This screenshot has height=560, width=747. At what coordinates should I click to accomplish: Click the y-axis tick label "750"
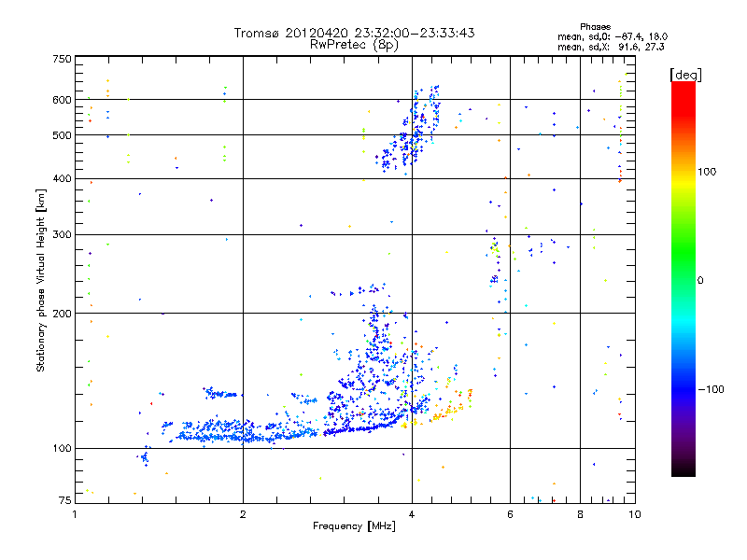[x=62, y=59]
